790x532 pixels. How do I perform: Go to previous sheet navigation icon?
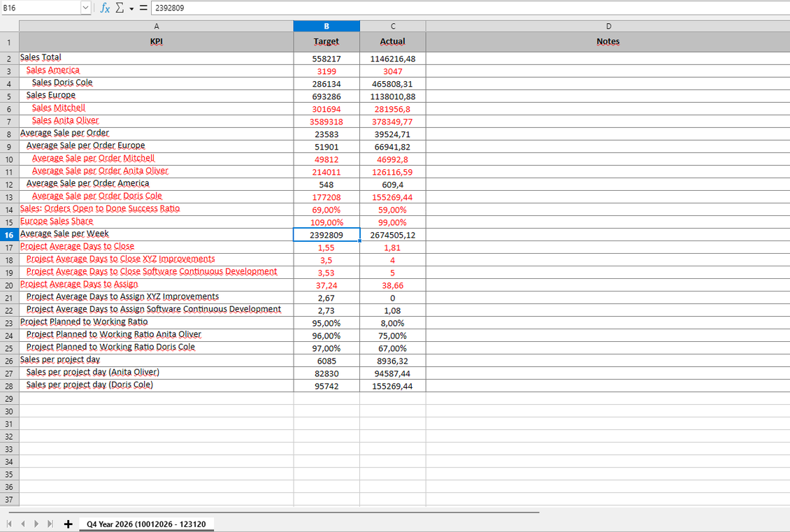[22, 524]
